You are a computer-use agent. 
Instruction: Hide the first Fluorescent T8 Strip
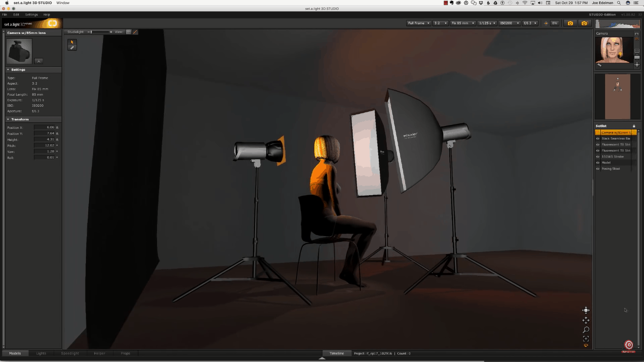(598, 145)
